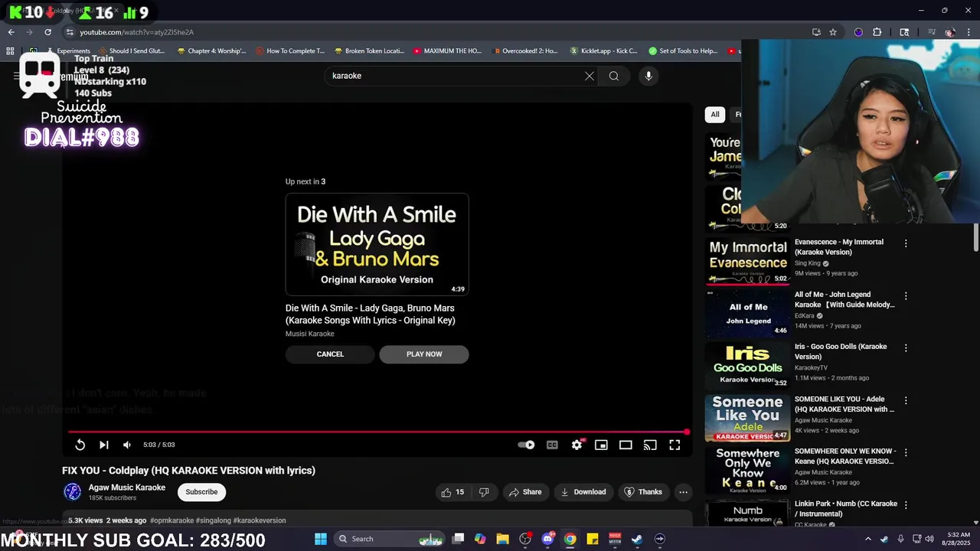980x551 pixels.
Task: Reload the page
Action: pyautogui.click(x=47, y=32)
